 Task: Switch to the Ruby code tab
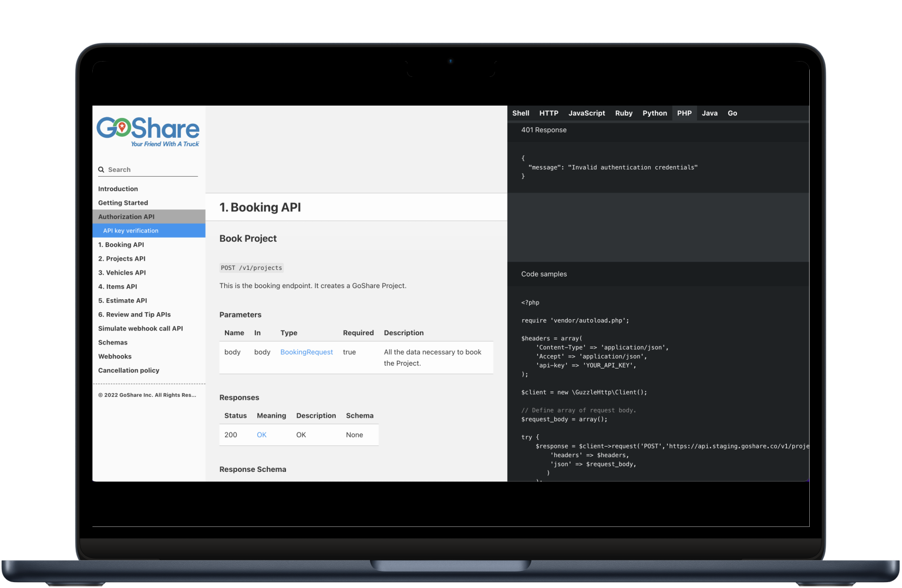click(x=624, y=113)
